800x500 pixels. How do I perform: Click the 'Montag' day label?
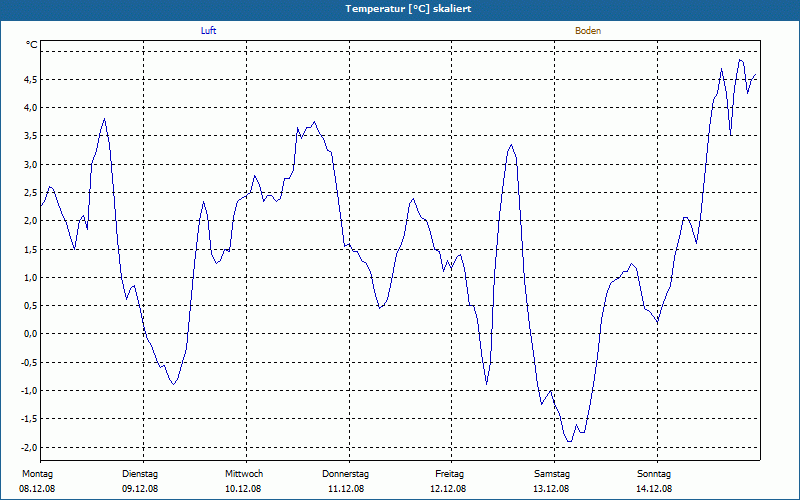point(37,474)
